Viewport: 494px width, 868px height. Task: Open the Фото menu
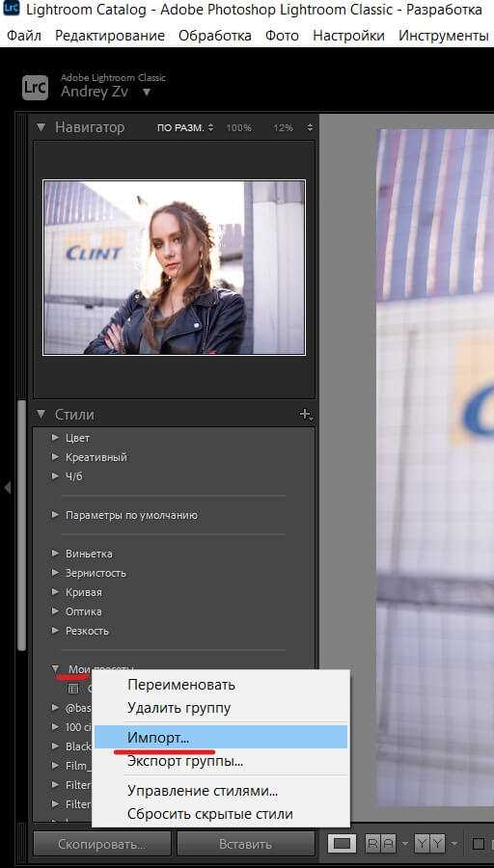[282, 36]
